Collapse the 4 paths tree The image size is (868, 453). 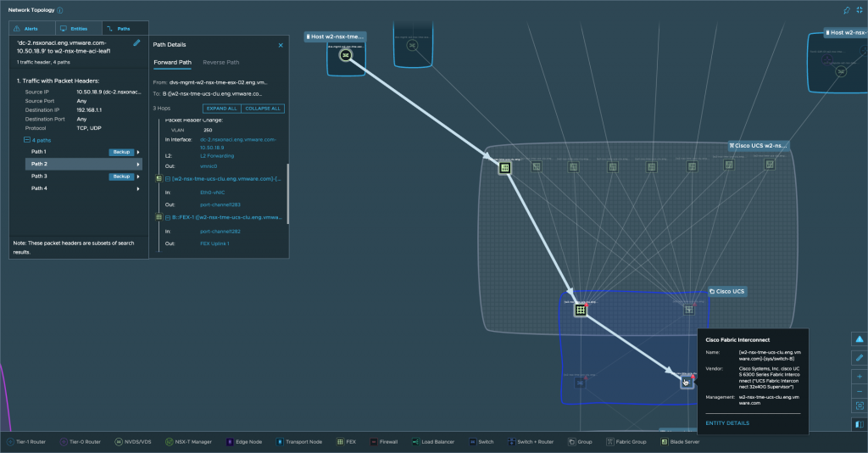pyautogui.click(x=26, y=139)
